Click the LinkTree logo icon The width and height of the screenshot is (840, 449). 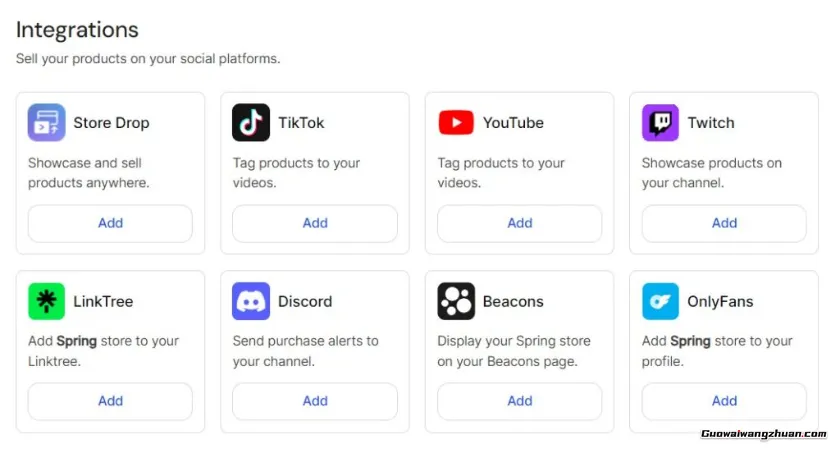tap(46, 301)
